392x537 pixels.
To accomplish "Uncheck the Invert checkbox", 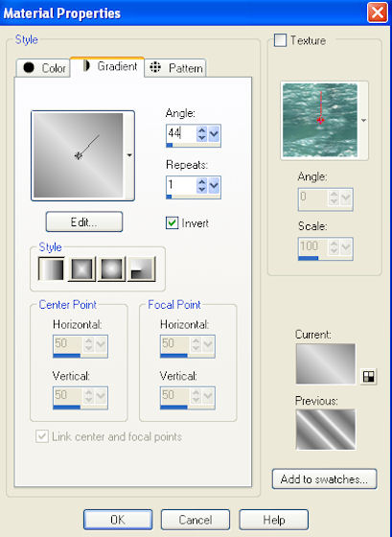I will [172, 222].
